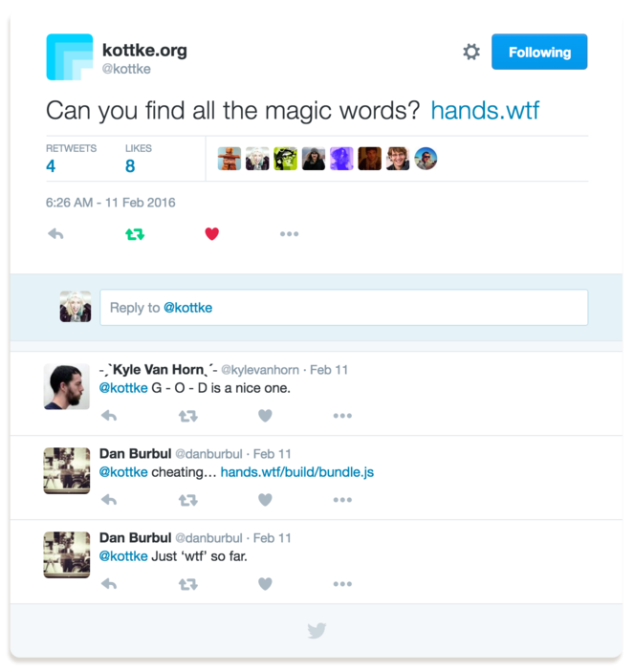Undo the retweet on the kottke tweet
The height and width of the screenshot is (672, 634).
coord(135,234)
